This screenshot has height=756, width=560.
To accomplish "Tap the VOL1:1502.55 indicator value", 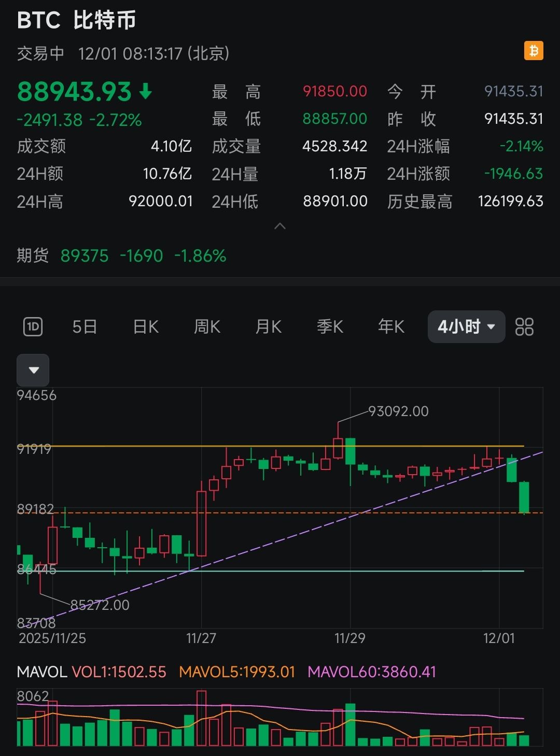I will [119, 672].
